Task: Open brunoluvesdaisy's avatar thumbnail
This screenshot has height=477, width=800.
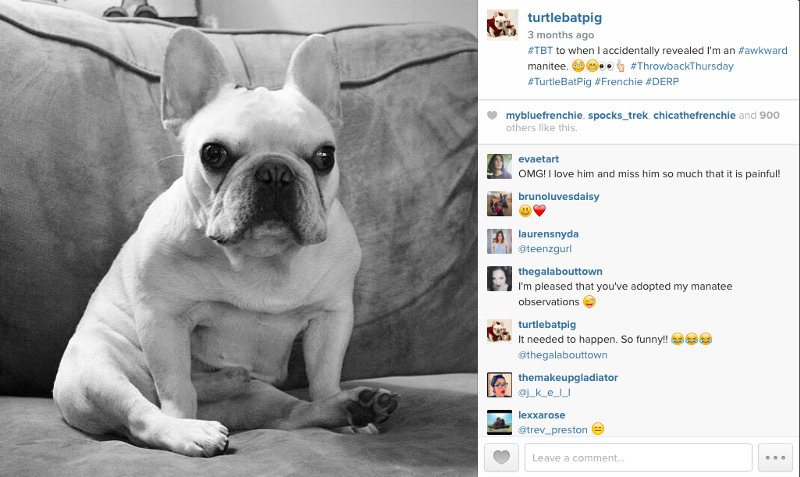Action: pyautogui.click(x=499, y=204)
